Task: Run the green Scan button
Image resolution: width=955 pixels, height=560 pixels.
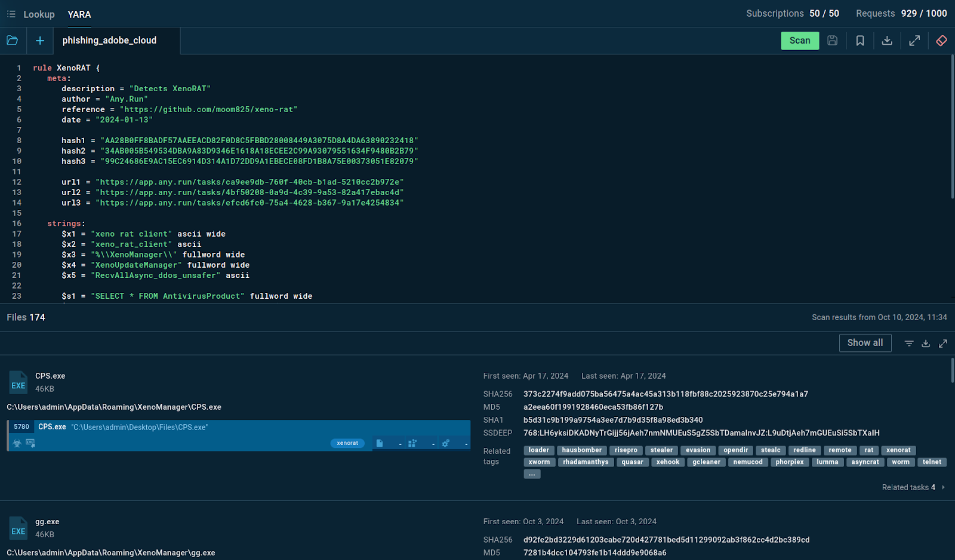Action: (800, 41)
